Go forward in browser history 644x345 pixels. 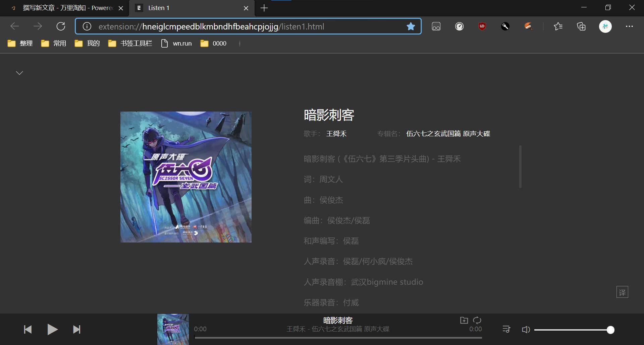tap(38, 26)
